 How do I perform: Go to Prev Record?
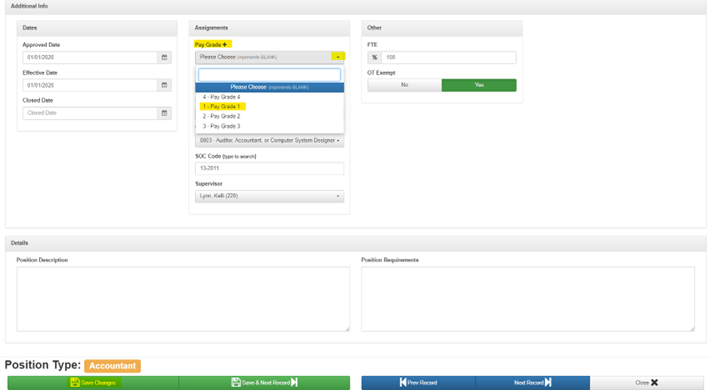[418, 383]
